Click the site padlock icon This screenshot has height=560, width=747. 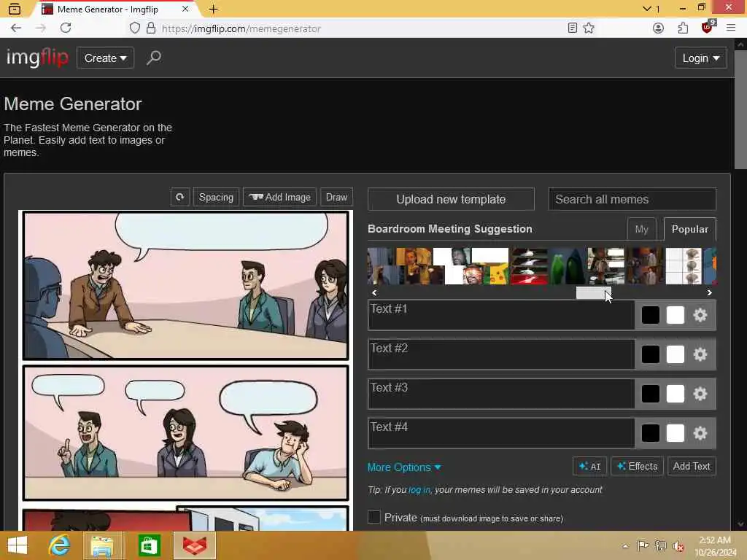pyautogui.click(x=151, y=28)
